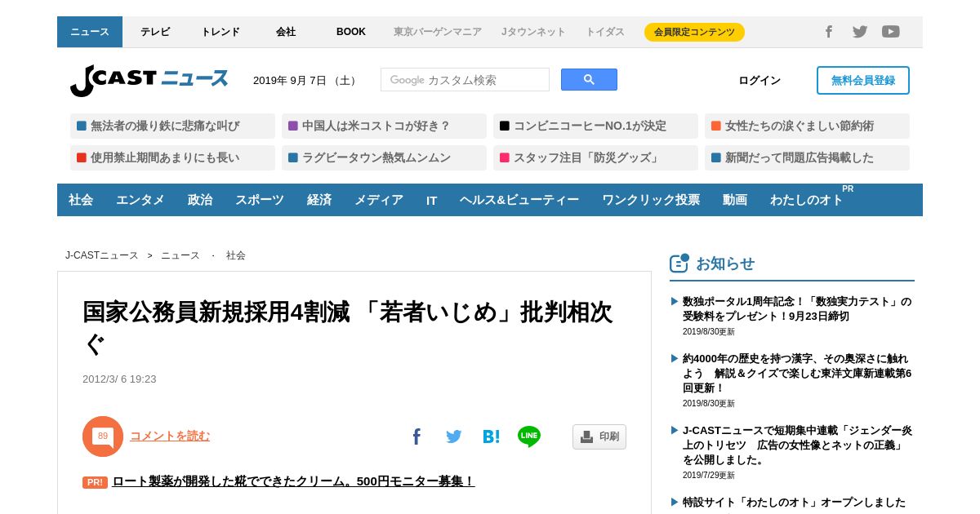Open headline 中国人は米コストコが好き？

(384, 126)
